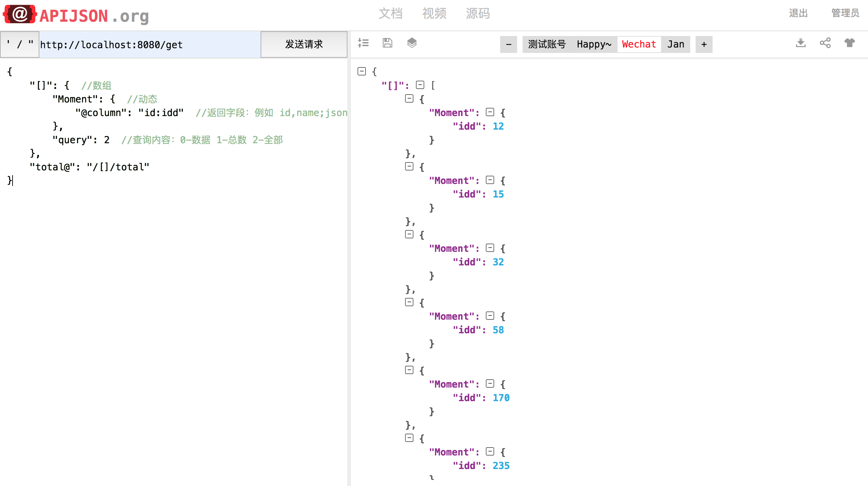Image resolution: width=868 pixels, height=486 pixels.
Task: Switch to the 测试账号 account tab
Action: tap(547, 44)
